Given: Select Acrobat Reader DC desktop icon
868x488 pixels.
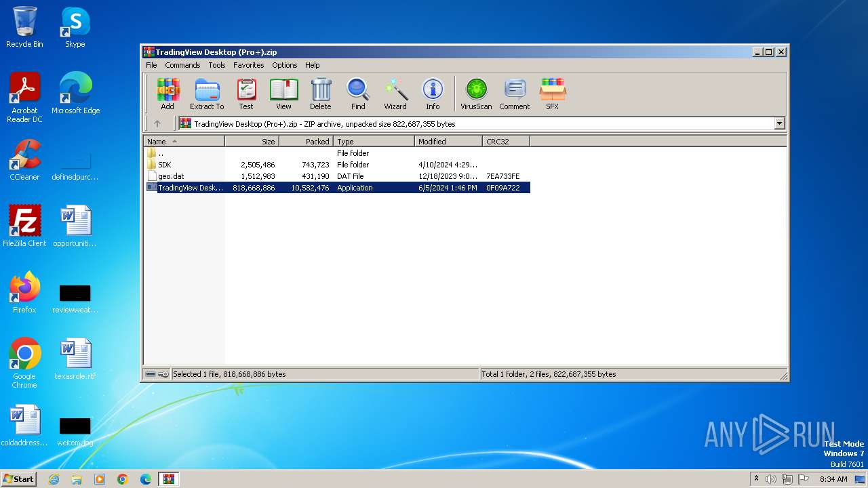Looking at the screenshot, I should coord(24,98).
